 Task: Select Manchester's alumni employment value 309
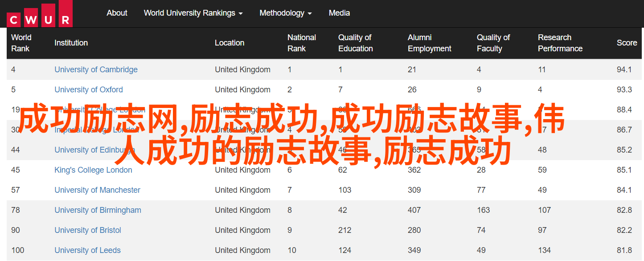(414, 190)
